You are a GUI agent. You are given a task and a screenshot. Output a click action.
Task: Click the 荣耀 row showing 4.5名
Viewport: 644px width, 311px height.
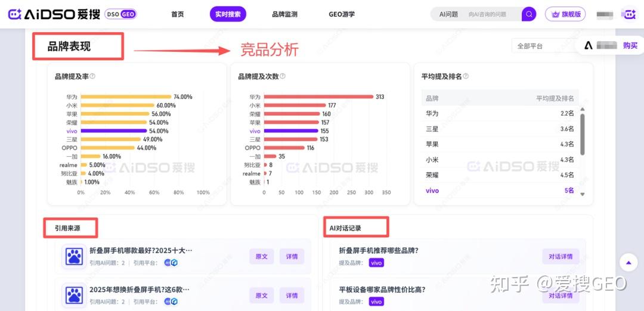pyautogui.click(x=500, y=175)
